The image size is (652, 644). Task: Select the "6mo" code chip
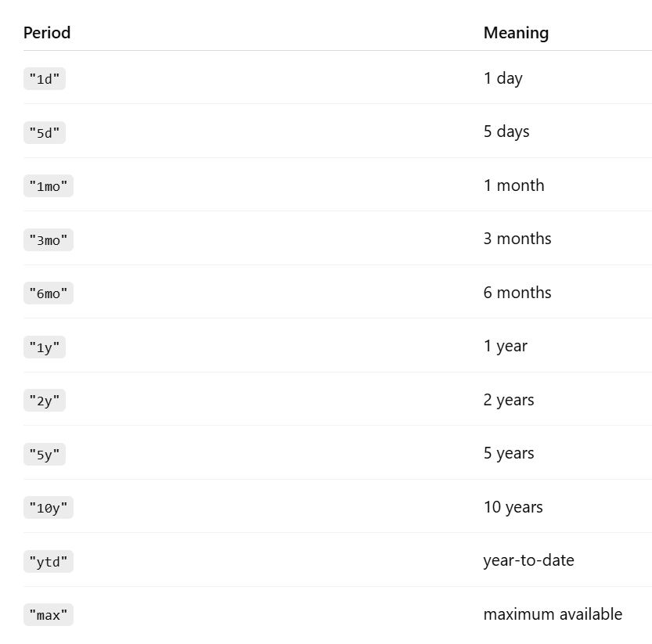click(x=49, y=293)
